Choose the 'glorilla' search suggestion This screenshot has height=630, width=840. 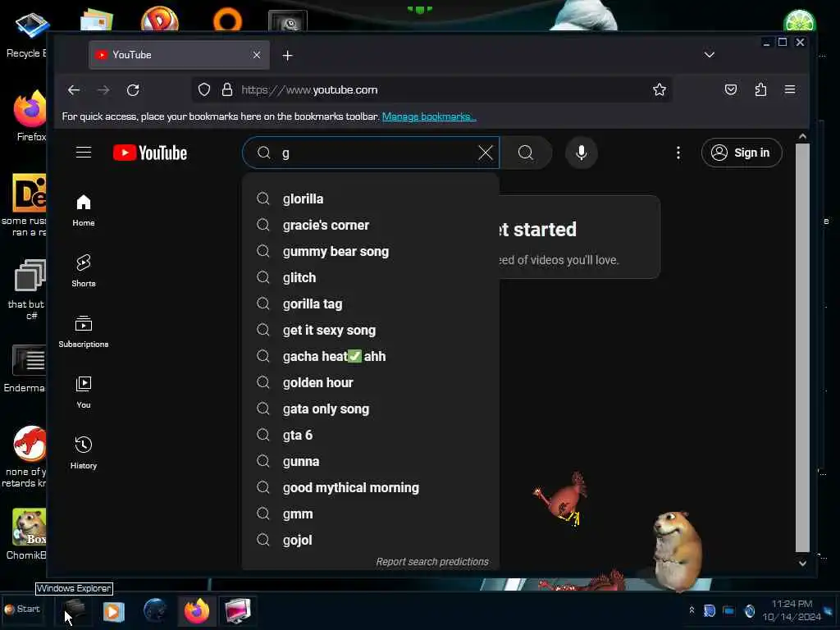tap(371, 199)
